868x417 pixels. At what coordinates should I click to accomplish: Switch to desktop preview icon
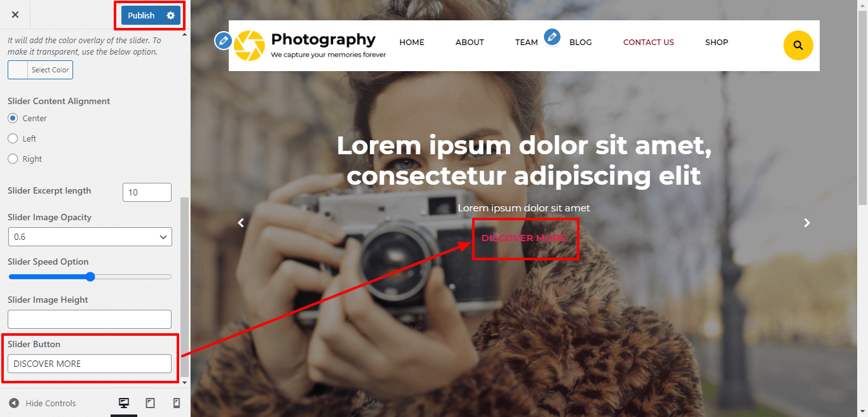(124, 403)
